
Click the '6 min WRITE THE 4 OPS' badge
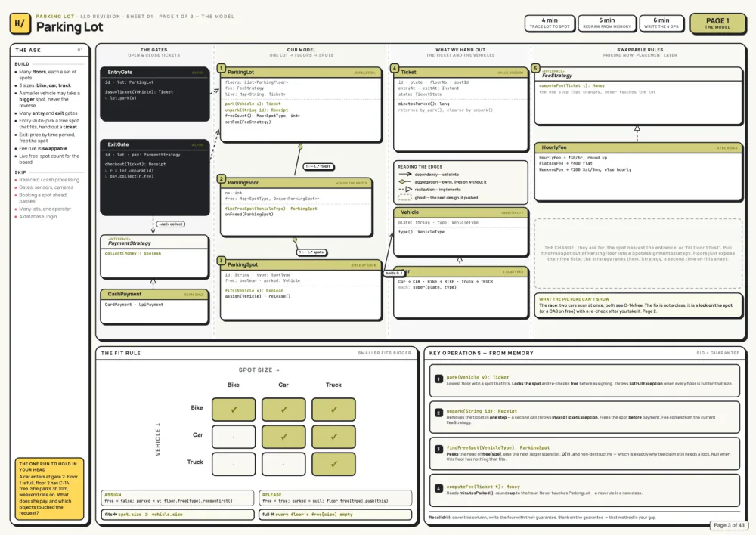coord(661,23)
